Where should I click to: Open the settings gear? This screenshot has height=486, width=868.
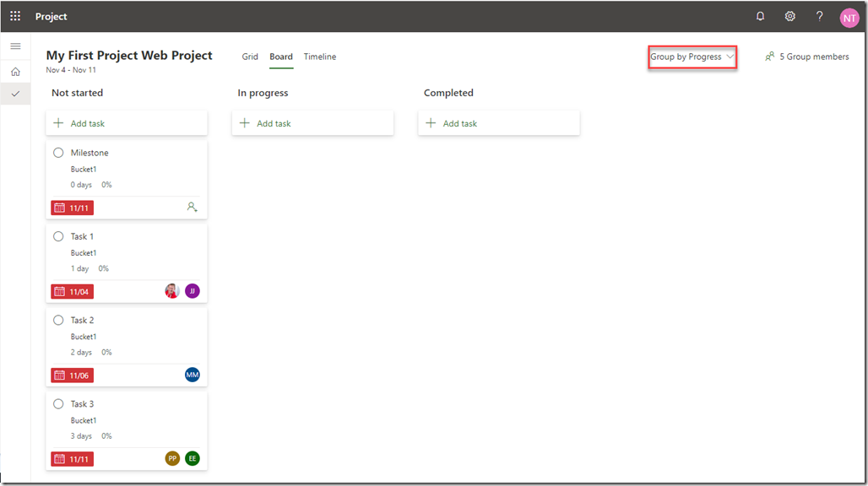click(790, 17)
